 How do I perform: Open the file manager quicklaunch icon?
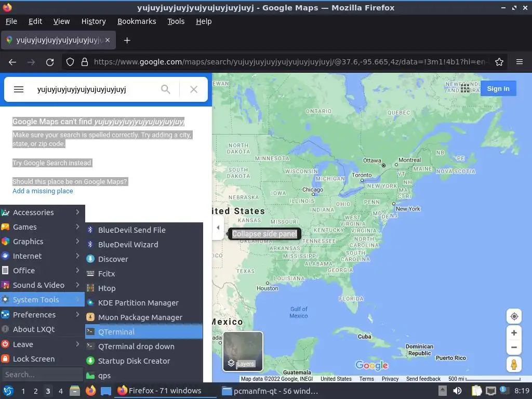coord(75,391)
